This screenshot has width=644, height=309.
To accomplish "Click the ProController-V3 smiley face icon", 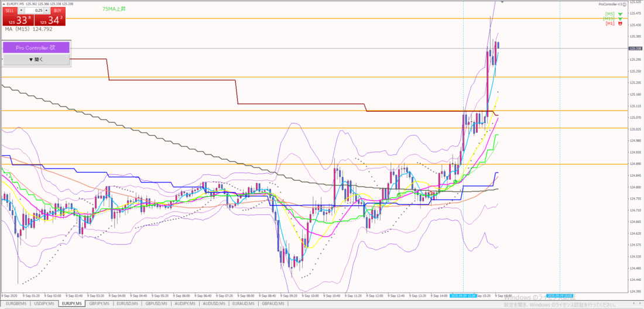I will pos(624,4).
